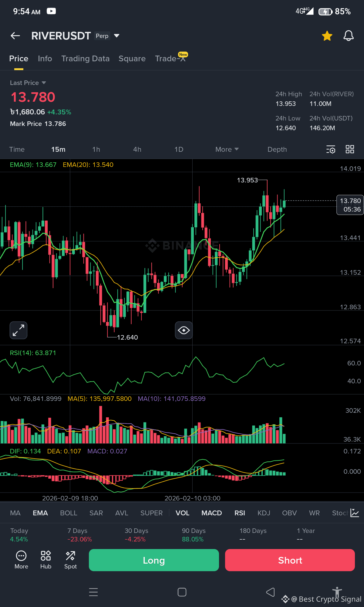Tap the red Short button
Image resolution: width=364 pixels, height=607 pixels.
[290, 560]
